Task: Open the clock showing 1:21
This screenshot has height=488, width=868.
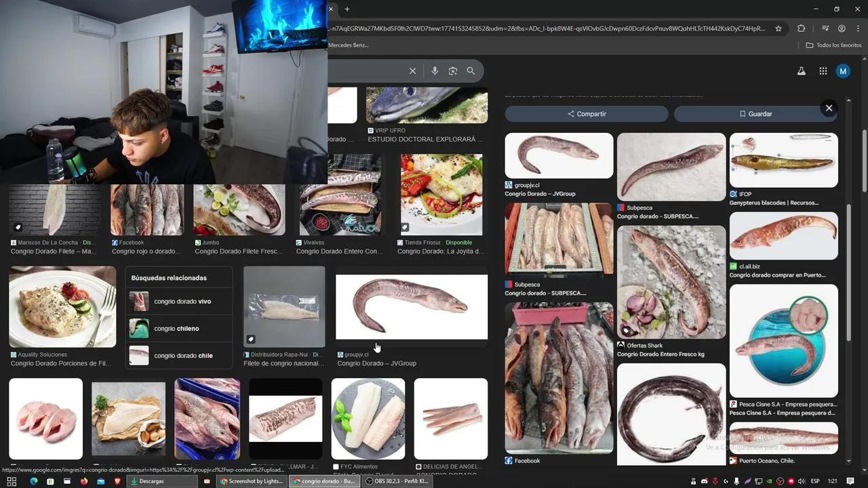Action: pyautogui.click(x=833, y=481)
